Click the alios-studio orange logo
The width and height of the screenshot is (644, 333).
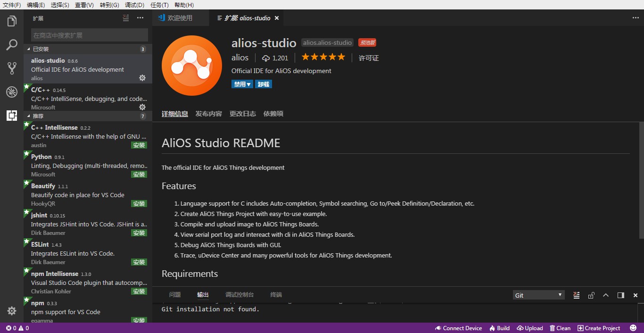191,66
